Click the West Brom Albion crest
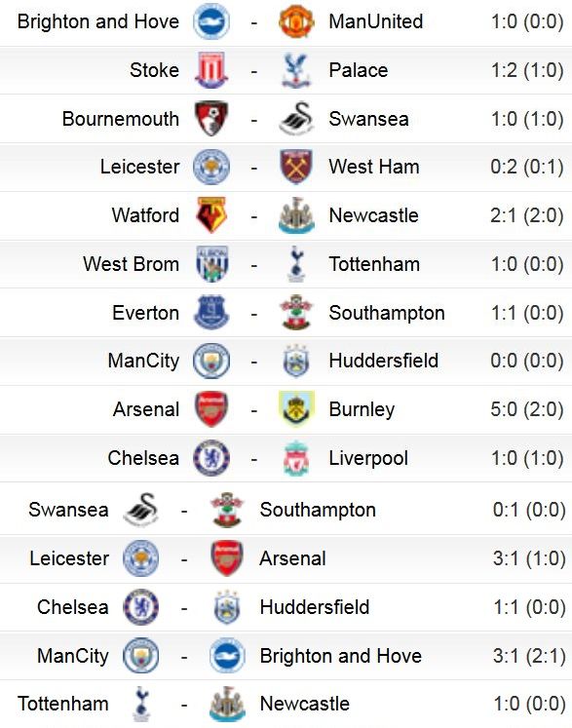 tap(211, 264)
